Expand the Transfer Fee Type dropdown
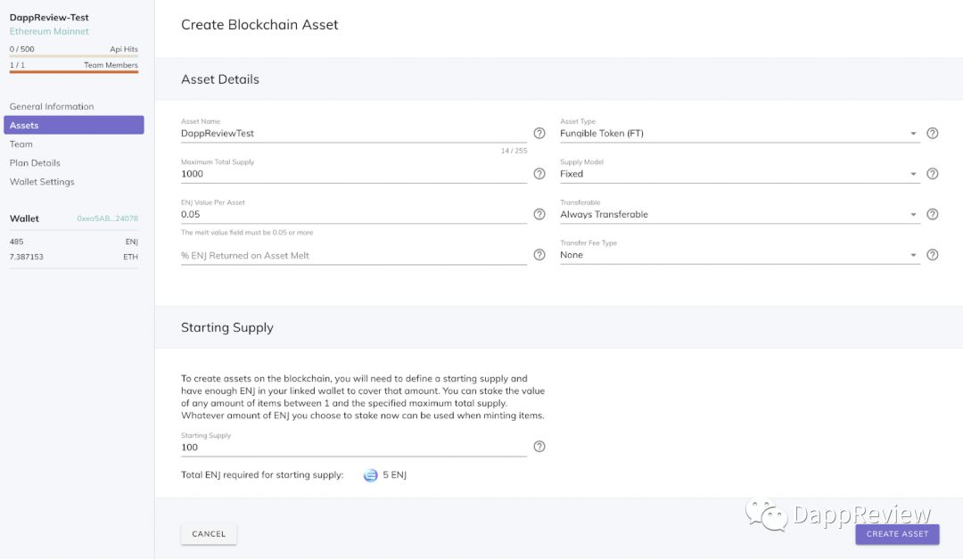Viewport: 963px width, 560px height. point(739,255)
